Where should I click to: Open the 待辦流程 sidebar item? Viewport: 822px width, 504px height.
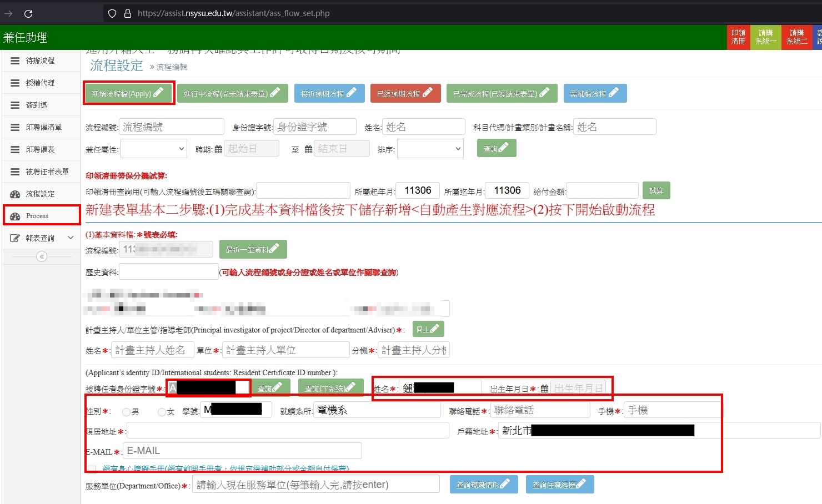click(42, 61)
